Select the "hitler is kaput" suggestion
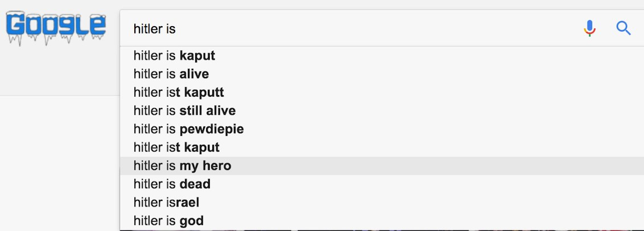This screenshot has height=231, width=644. 174,56
